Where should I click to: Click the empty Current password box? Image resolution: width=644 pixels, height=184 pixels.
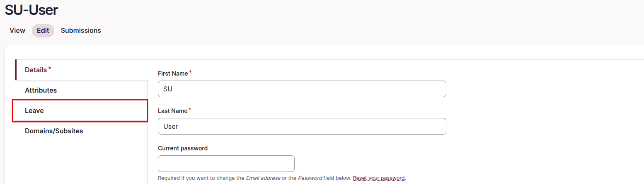point(226,164)
